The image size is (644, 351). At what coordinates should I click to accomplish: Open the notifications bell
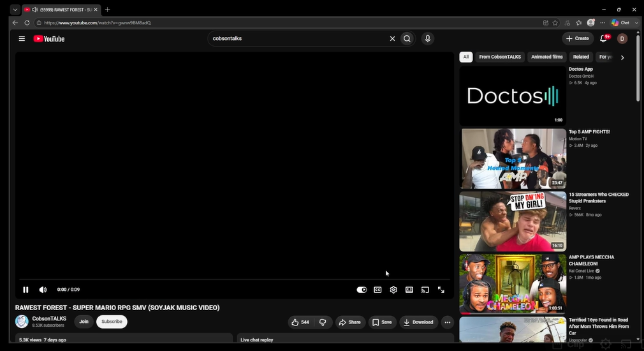pos(604,38)
